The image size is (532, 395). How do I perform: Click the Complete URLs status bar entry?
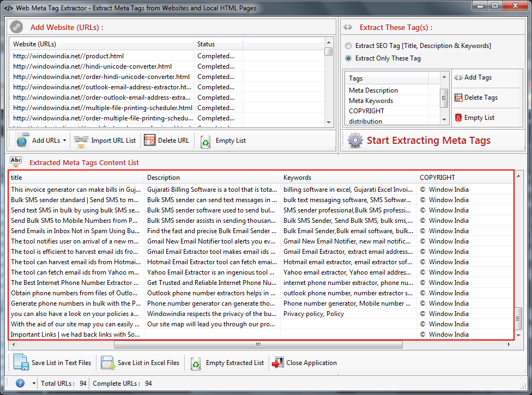122,384
